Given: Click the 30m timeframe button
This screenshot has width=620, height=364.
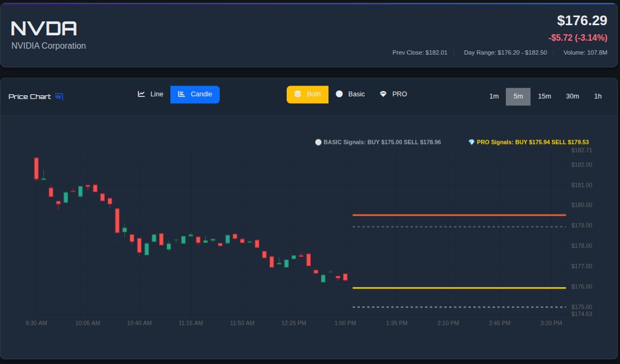Looking at the screenshot, I should click(x=573, y=96).
